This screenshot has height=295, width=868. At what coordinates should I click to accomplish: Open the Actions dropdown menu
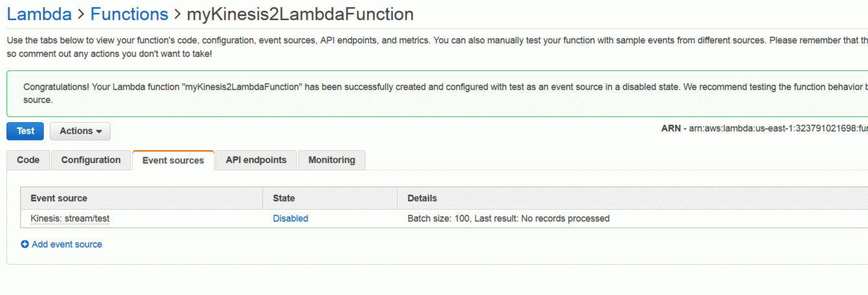click(80, 131)
